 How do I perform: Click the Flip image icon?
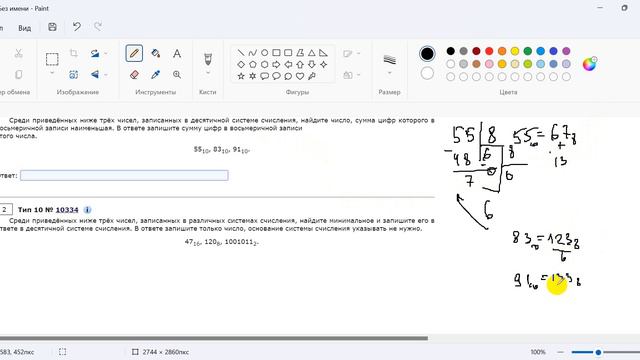tap(95, 75)
